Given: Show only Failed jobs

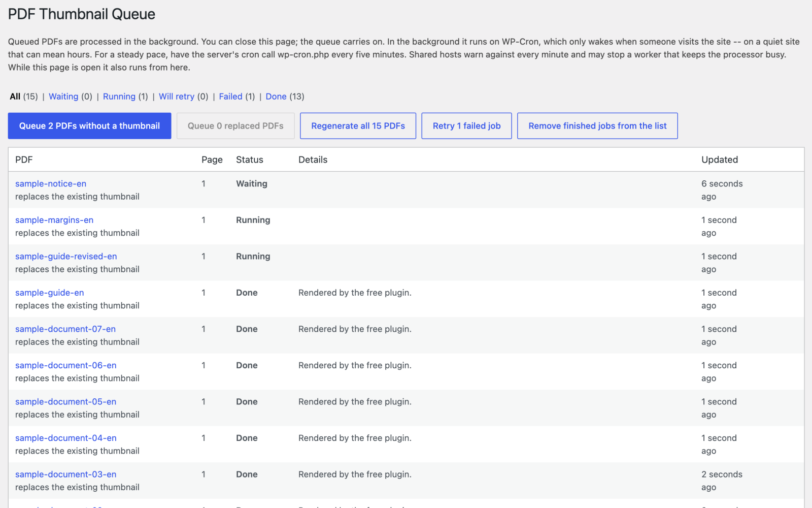Looking at the screenshot, I should 231,97.
